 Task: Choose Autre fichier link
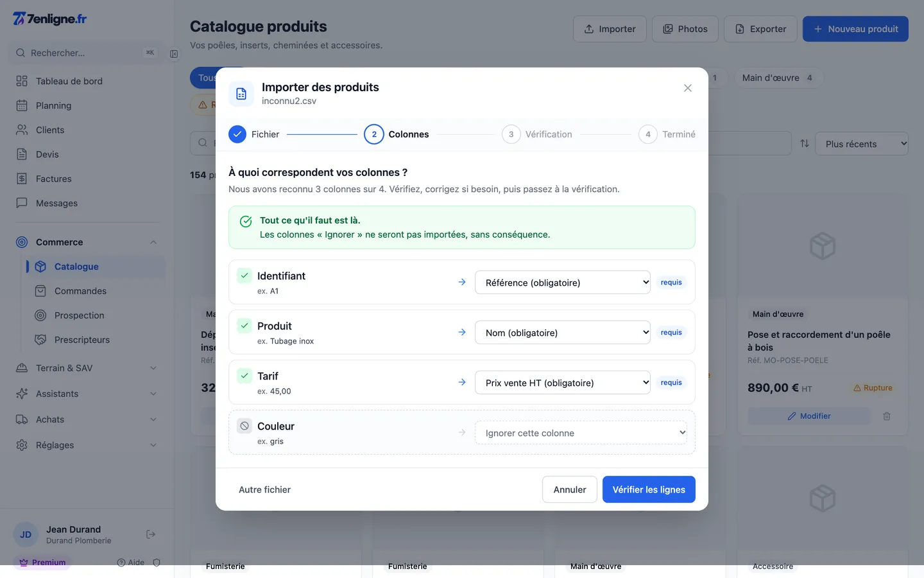coord(264,489)
